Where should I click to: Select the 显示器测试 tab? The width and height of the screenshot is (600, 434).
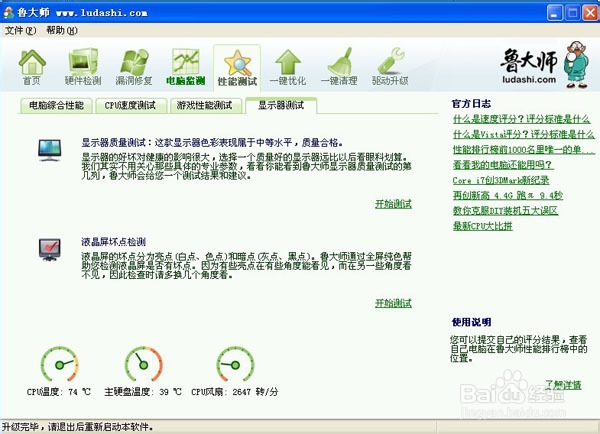click(281, 105)
